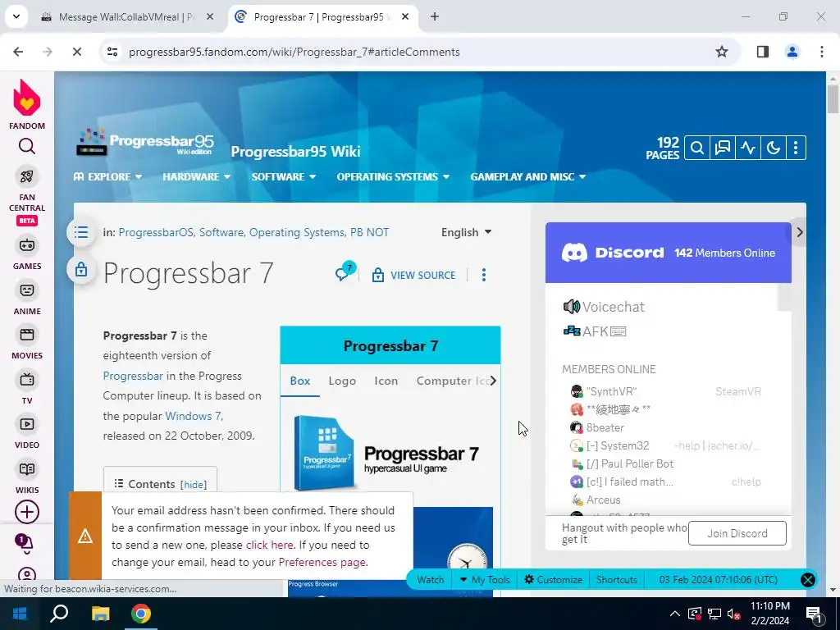840x630 pixels.
Task: Click Customize in the bottom toolbar
Action: tap(554, 580)
